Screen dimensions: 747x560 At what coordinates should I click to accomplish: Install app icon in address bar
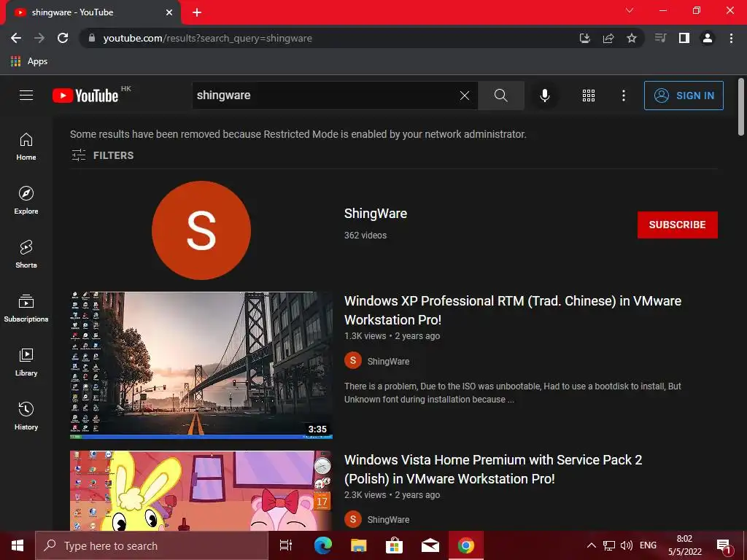(584, 38)
